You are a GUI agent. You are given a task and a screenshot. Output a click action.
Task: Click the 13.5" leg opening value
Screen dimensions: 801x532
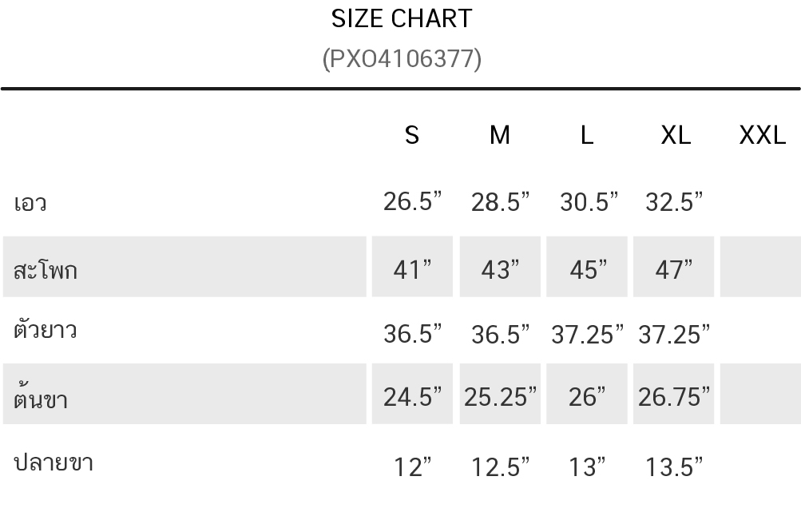click(x=674, y=466)
